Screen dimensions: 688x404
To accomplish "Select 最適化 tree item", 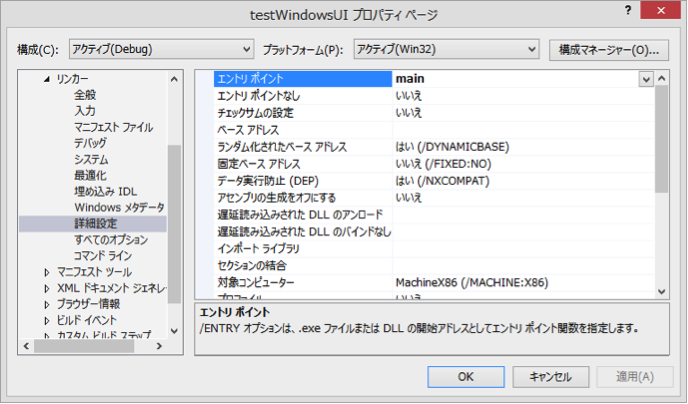I will 90,175.
